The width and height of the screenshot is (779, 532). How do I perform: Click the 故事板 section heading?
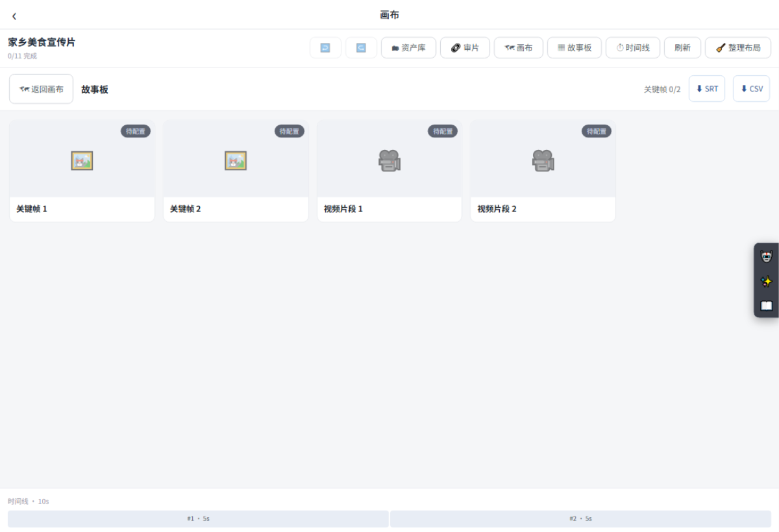click(95, 90)
